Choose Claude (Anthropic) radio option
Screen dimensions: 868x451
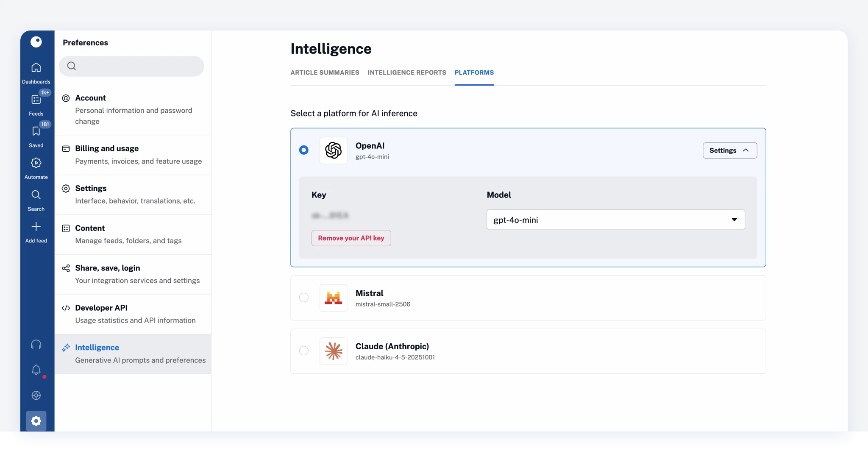coord(304,351)
